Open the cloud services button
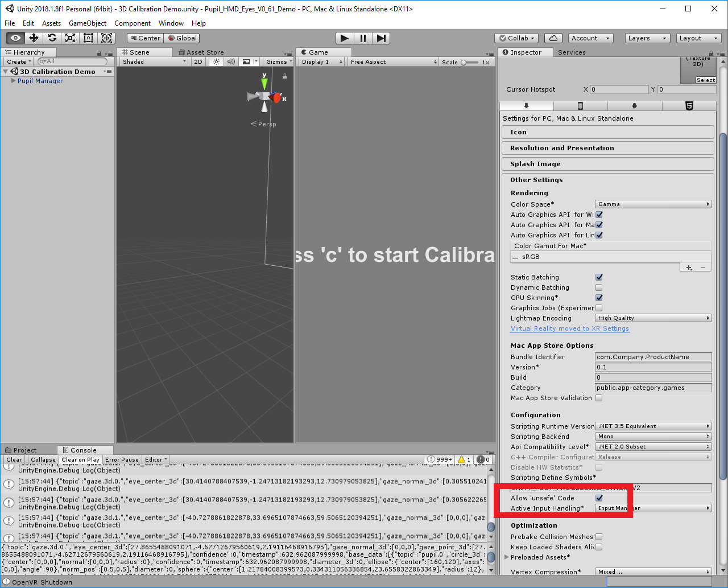The width and height of the screenshot is (728, 588). [553, 38]
